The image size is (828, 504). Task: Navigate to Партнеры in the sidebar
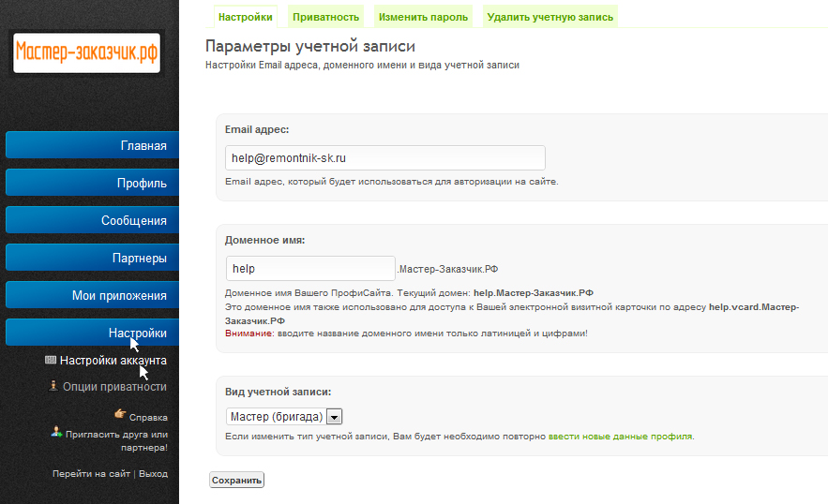click(91, 258)
